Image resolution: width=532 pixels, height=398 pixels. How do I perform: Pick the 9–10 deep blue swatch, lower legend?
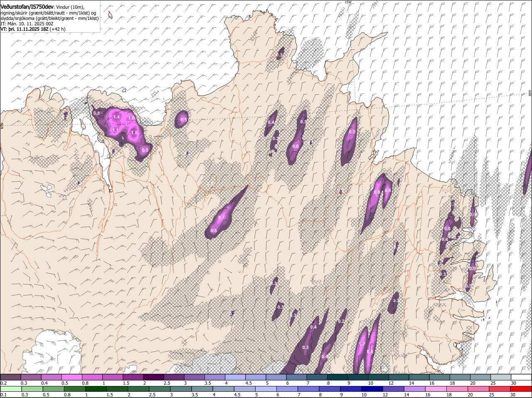coord(351,389)
